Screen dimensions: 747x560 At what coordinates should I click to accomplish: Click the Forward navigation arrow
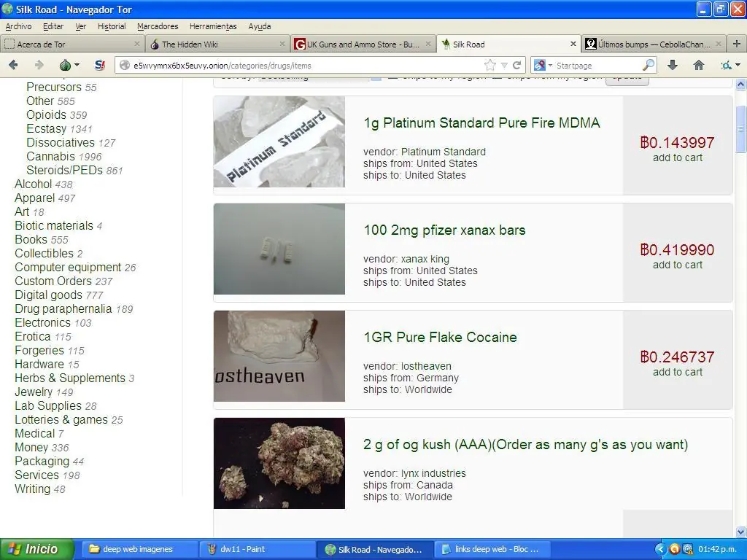[39, 65]
